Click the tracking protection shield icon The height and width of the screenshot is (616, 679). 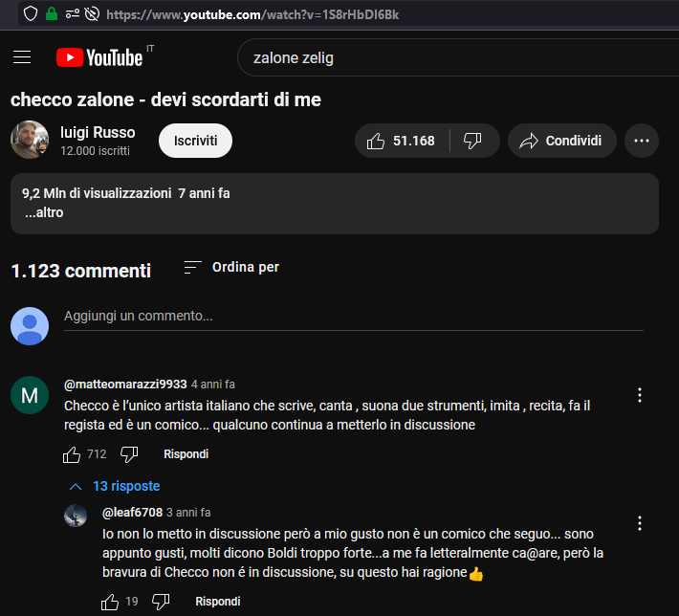31,13
